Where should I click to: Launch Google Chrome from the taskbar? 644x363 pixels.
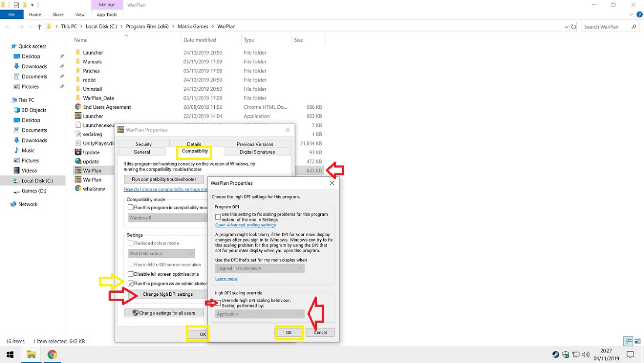click(x=52, y=354)
